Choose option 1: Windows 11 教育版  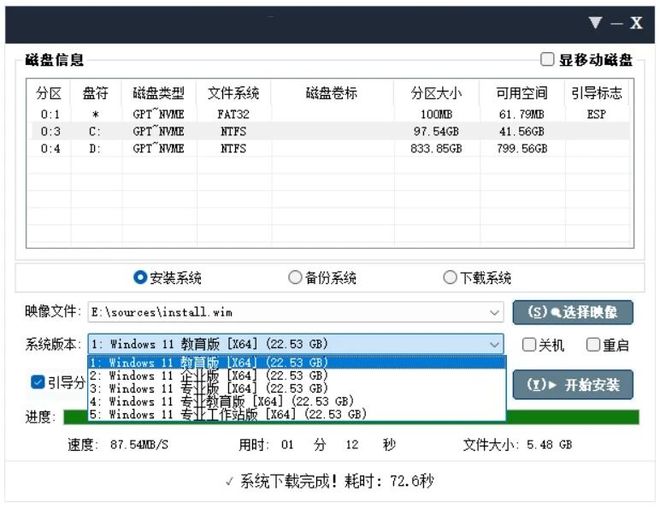coord(297,362)
